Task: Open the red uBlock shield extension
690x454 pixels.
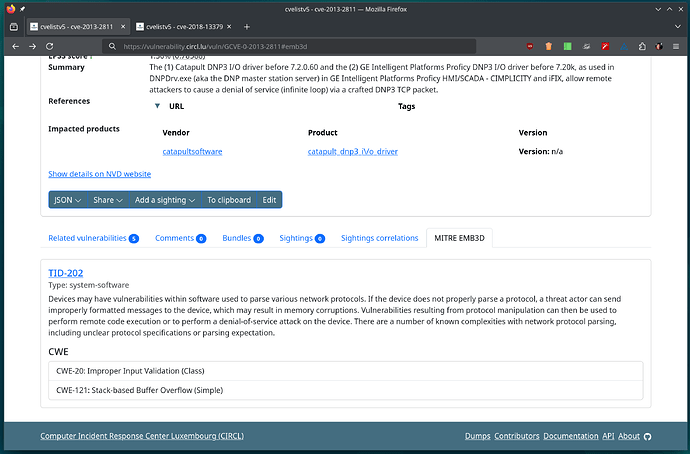Action: [x=530, y=46]
